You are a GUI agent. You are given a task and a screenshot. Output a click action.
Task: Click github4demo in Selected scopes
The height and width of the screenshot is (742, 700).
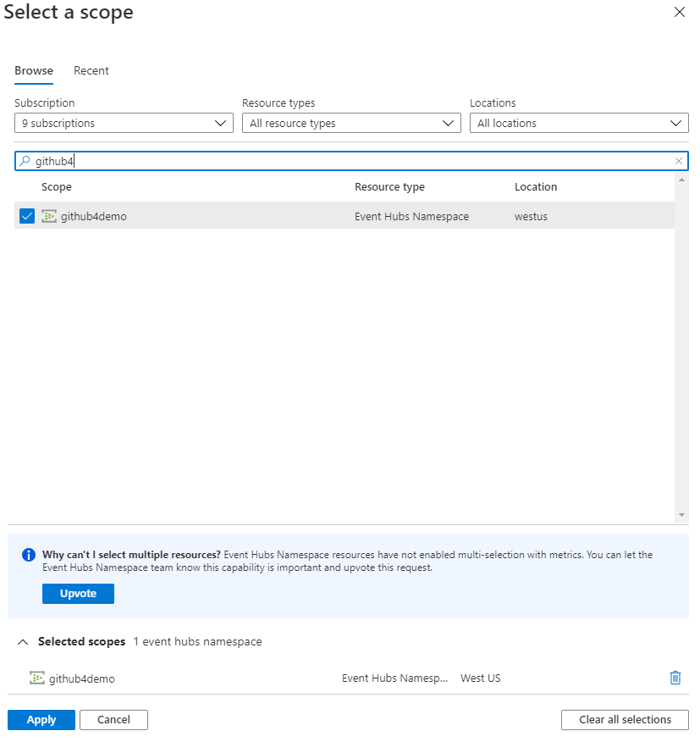pos(82,679)
